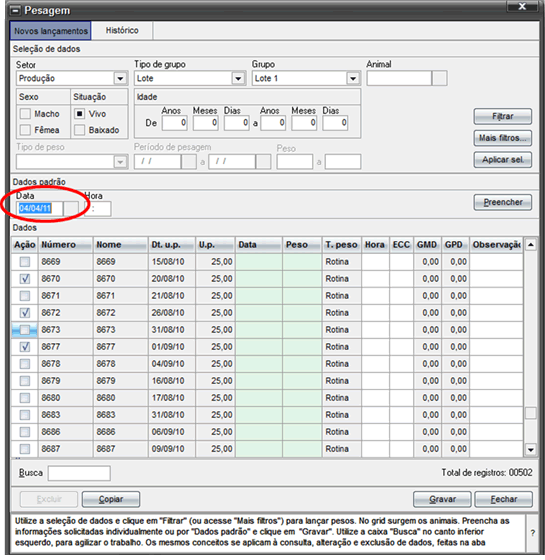Open the Tipo de grupo dropdown
Image resolution: width=545 pixels, height=560 pixels.
click(x=238, y=79)
